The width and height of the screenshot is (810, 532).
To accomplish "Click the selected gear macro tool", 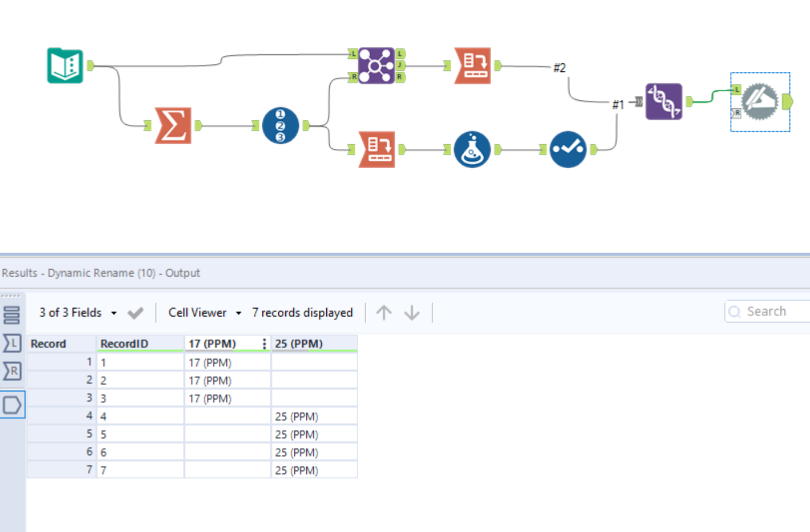I will [x=760, y=101].
